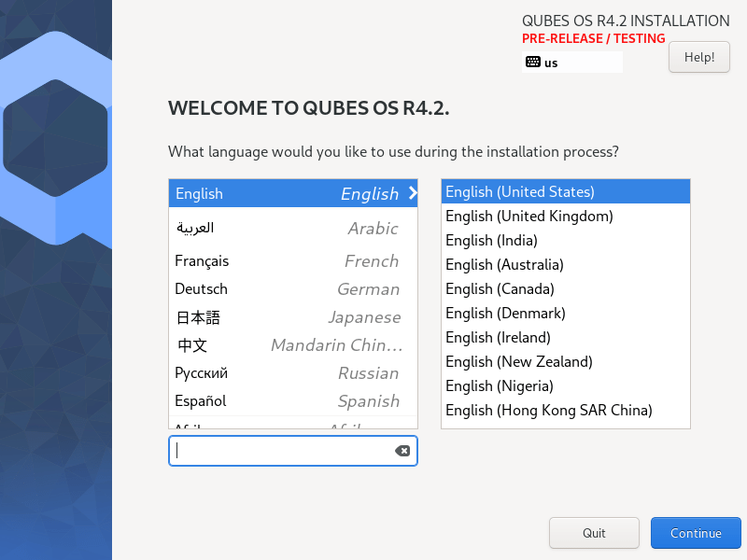Select English (Ireland) locale

(x=566, y=337)
